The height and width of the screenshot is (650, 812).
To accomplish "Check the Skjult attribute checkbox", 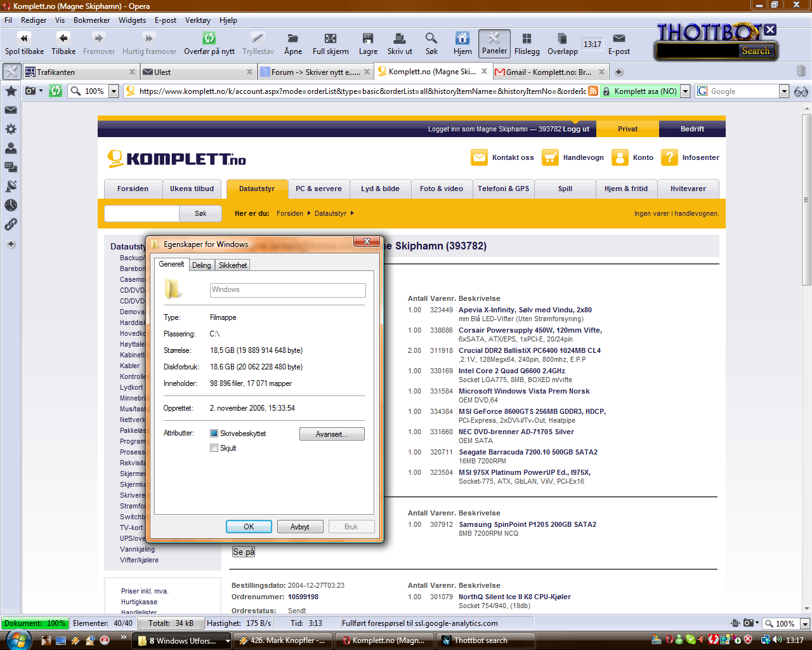I will [x=214, y=448].
